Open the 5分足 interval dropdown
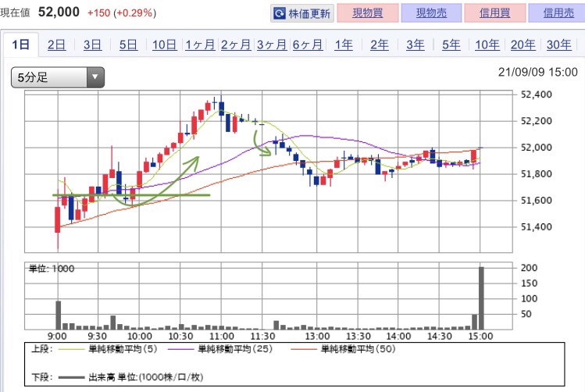This screenshot has width=585, height=392. (x=58, y=77)
